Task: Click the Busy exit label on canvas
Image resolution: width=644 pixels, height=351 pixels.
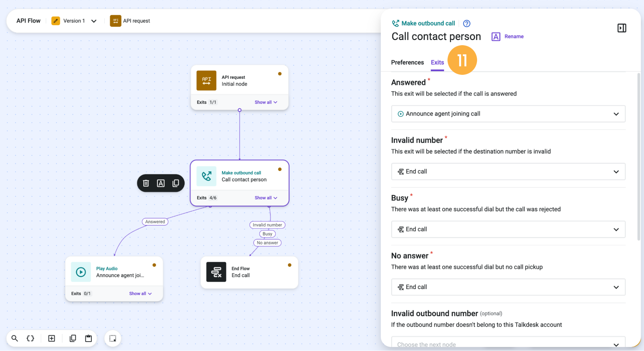Action: pos(267,234)
